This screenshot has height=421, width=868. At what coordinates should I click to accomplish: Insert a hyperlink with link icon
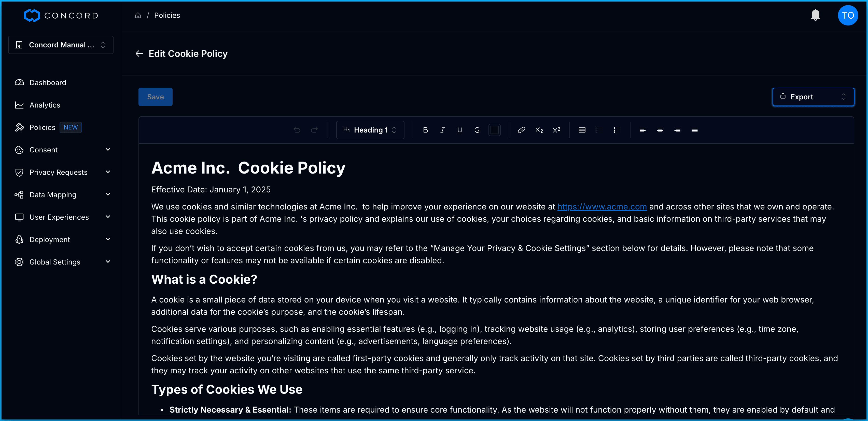(x=521, y=130)
